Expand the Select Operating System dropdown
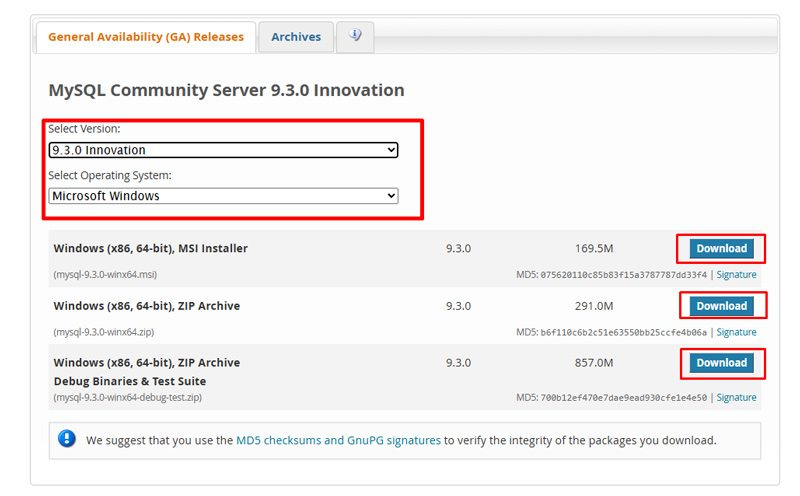Screen dimensions: 800x496 [223, 196]
